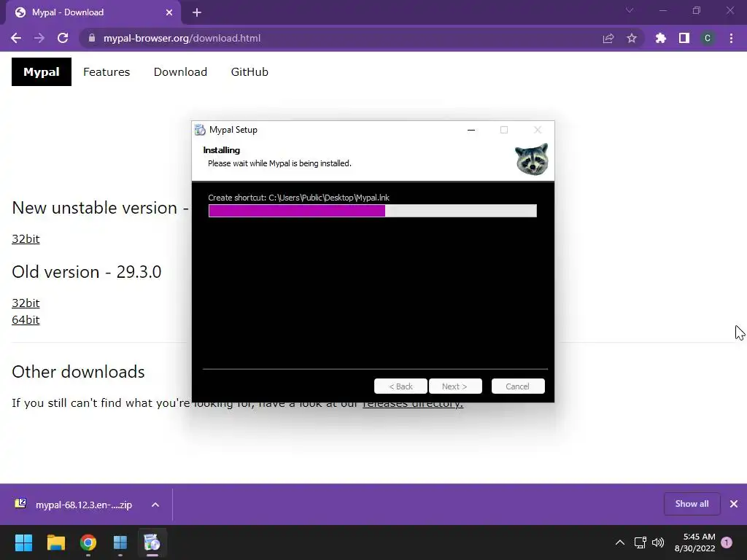Open the Chrome three-dot menu

coord(731,38)
